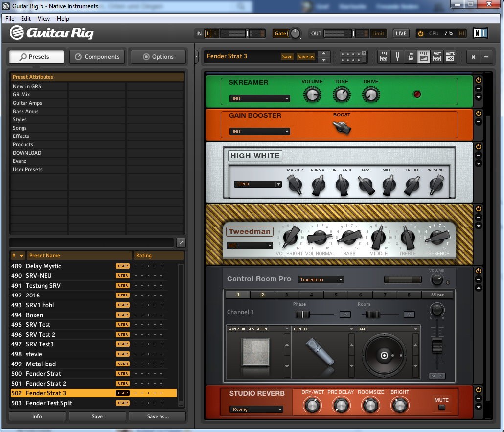
Task: Toggle the CPU power button
Action: point(420,33)
